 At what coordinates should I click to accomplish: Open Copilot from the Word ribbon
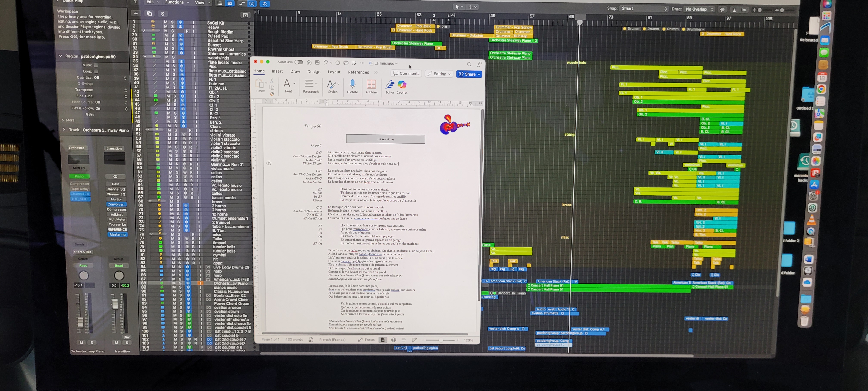(402, 85)
